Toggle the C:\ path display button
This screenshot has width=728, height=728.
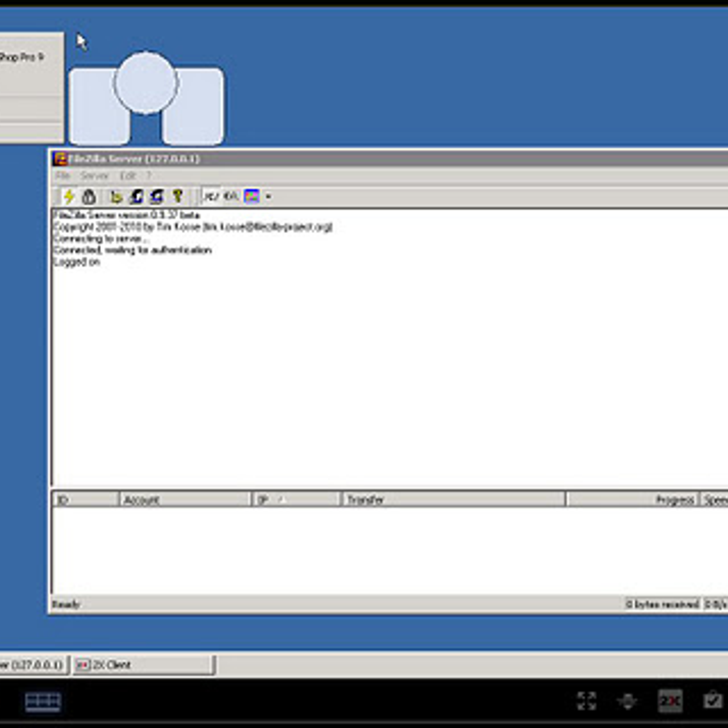pyautogui.click(x=231, y=197)
